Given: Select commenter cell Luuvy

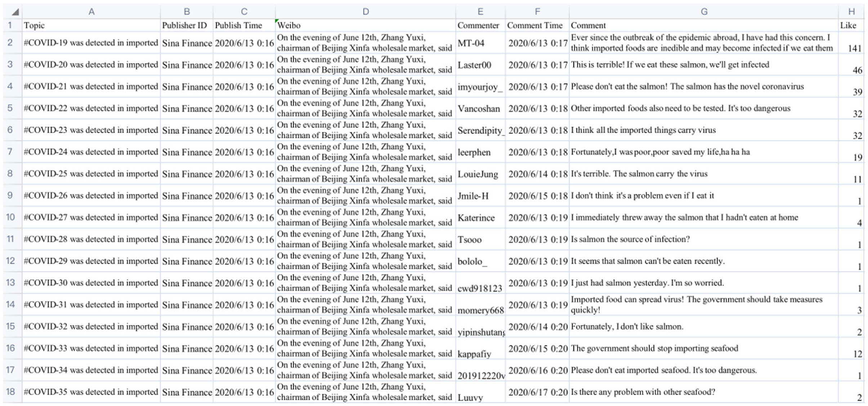Looking at the screenshot, I should coord(480,392).
